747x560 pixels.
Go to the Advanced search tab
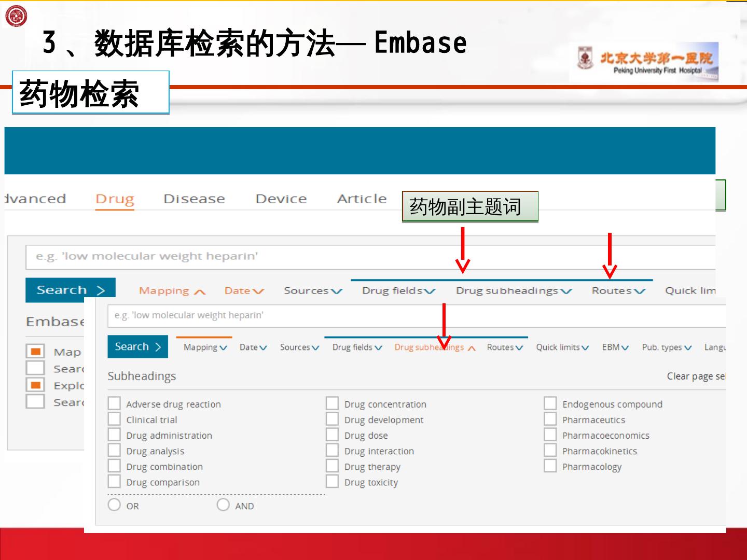35,199
